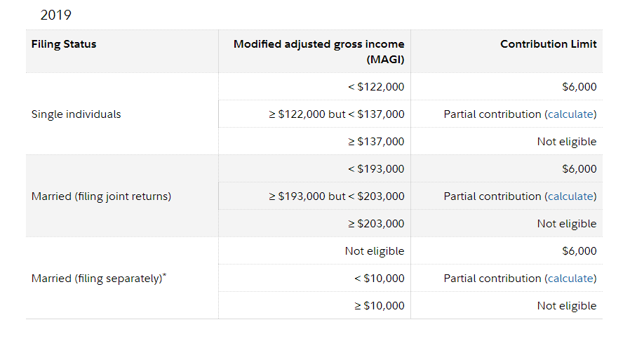Click the 2019 year heading
The width and height of the screenshot is (644, 341).
click(56, 15)
